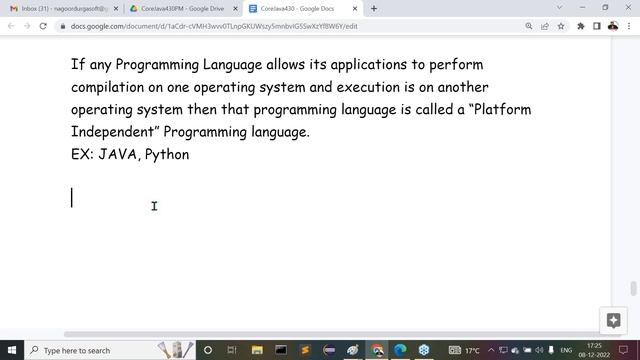Place cursor in text "EX: JAVA, Python"
Viewport: 640px width, 360px height.
[x=130, y=154]
